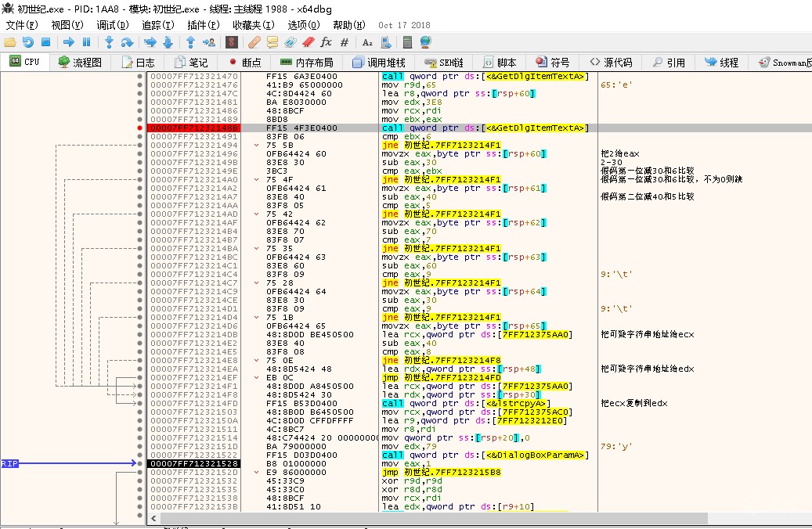The height and width of the screenshot is (529, 812).
Task: Open the 视图(V) menu
Action: tap(67, 25)
